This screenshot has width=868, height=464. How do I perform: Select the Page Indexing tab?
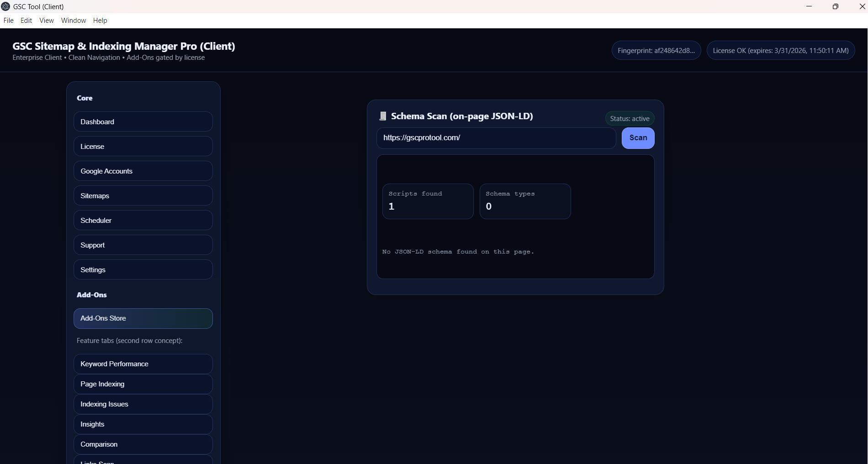[143, 384]
